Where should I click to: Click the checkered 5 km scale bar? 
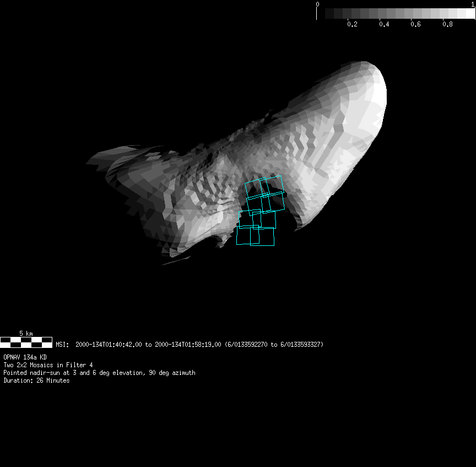[26, 342]
